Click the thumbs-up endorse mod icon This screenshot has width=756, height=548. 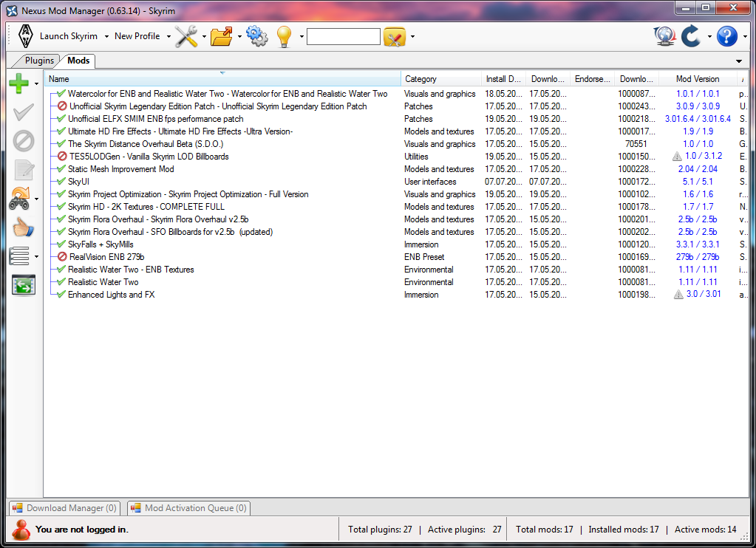[x=23, y=227]
